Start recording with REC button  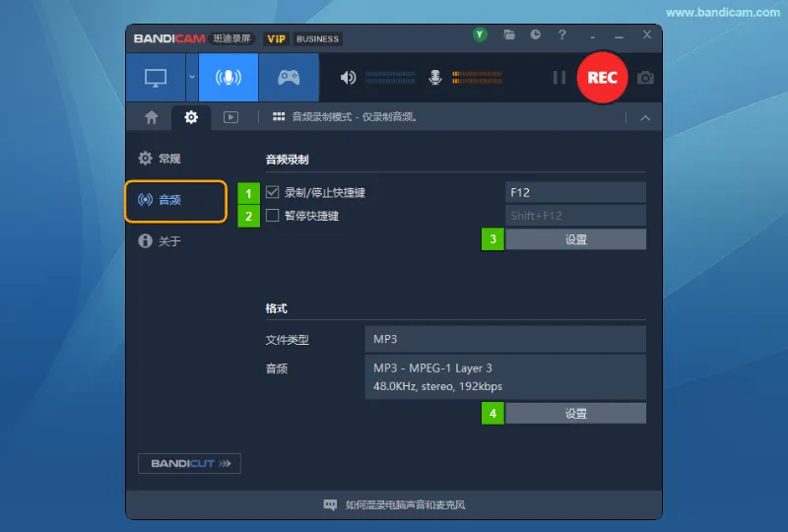pos(602,78)
